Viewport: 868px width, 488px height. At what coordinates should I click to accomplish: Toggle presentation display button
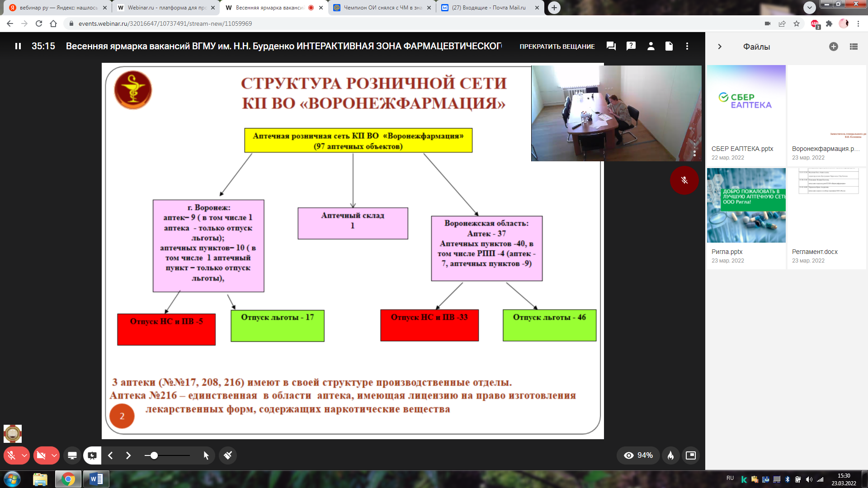pos(92,455)
